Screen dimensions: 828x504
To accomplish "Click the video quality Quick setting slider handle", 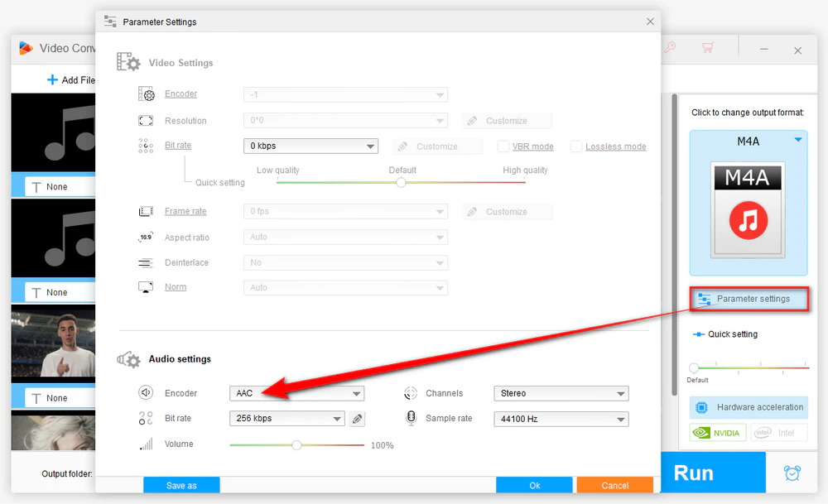I will point(402,182).
